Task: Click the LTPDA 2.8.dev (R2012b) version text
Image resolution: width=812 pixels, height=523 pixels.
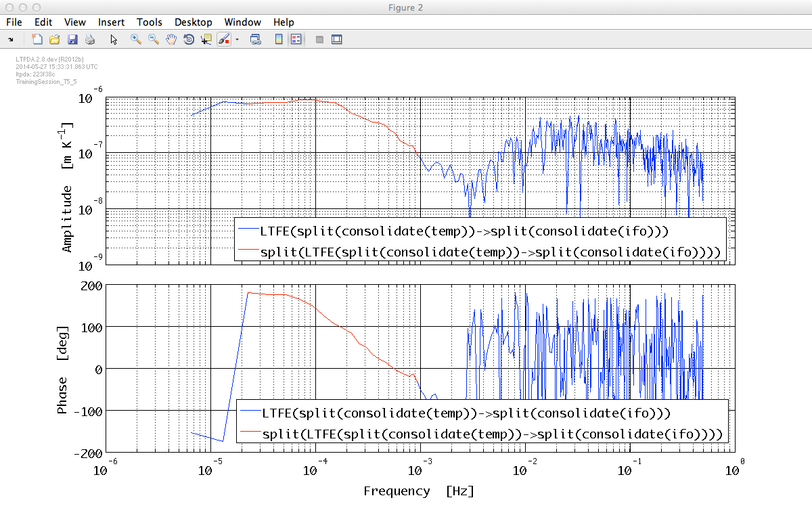Action: click(x=49, y=60)
